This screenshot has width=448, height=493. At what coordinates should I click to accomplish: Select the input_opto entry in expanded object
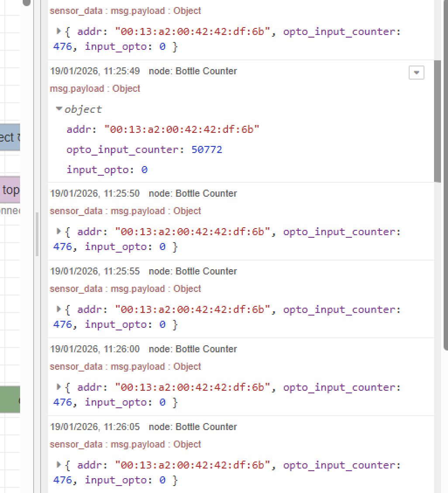pyautogui.click(x=107, y=170)
